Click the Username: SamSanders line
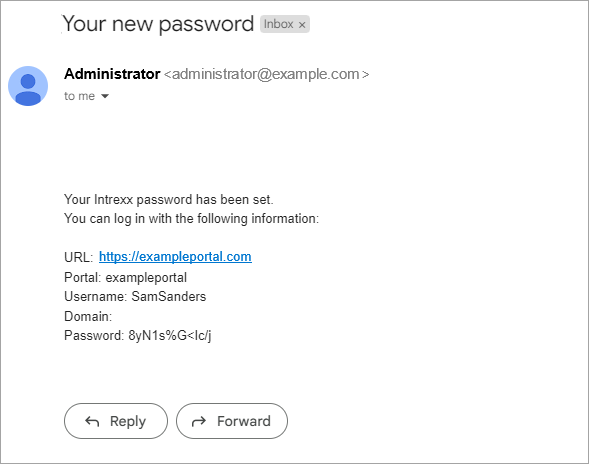This screenshot has width=589, height=464. coord(135,296)
